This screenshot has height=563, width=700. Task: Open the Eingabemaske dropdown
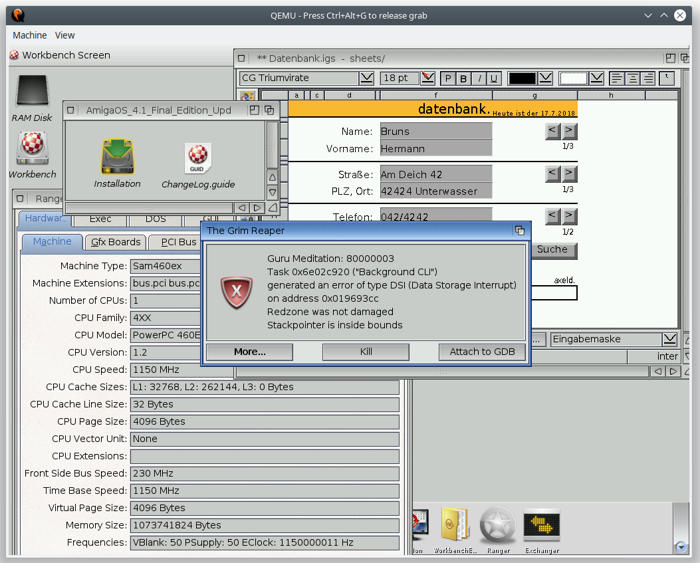coord(670,339)
